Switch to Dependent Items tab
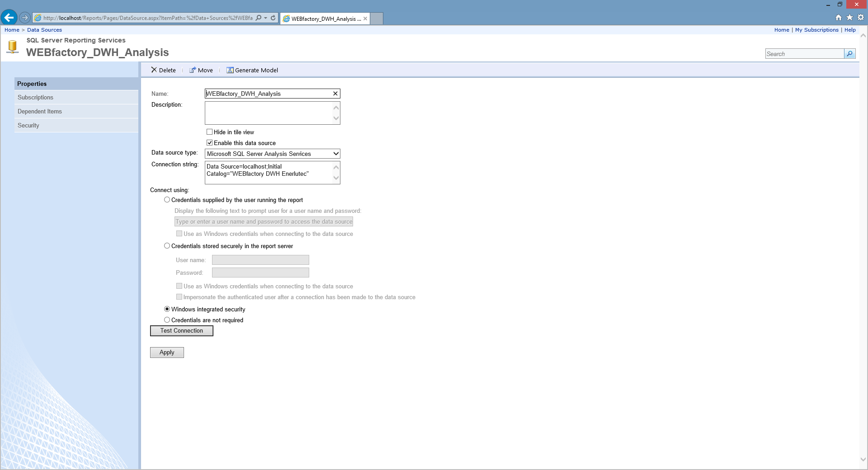Viewport: 868px width, 470px height. (40, 112)
